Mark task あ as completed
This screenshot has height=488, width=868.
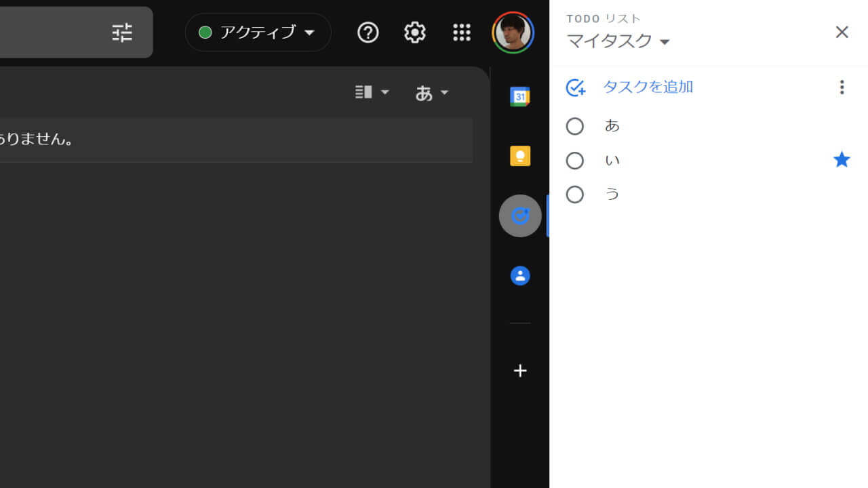(575, 126)
